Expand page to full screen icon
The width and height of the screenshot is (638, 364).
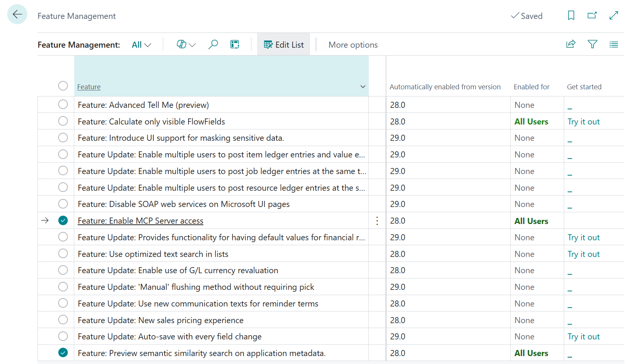(x=614, y=16)
